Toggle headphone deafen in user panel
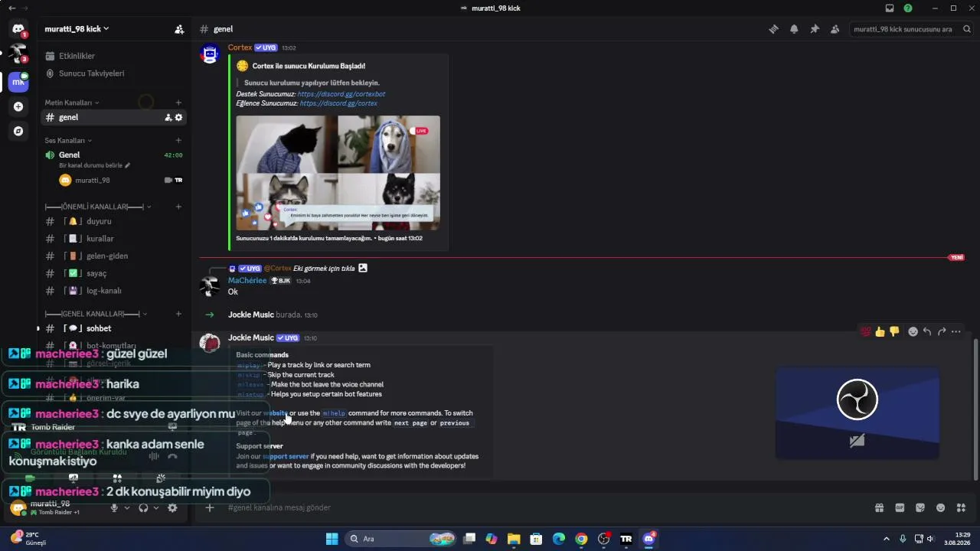This screenshot has width=980, height=551. pos(143,507)
